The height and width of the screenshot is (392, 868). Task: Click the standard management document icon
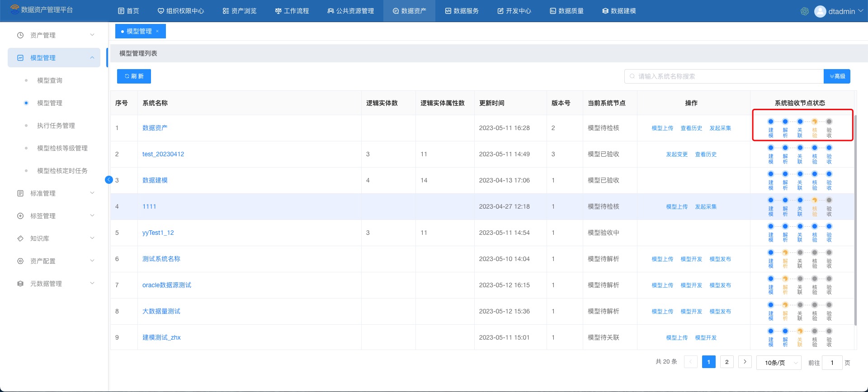pos(20,193)
